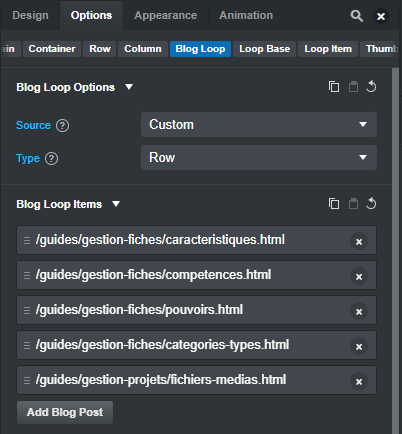Remove fichiers-medias.html blog loop item
Image resolution: width=402 pixels, height=434 pixels.
click(x=359, y=382)
